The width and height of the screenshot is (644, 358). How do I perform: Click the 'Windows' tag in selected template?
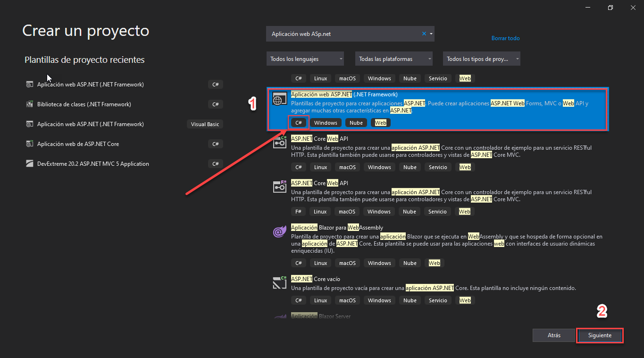click(326, 123)
